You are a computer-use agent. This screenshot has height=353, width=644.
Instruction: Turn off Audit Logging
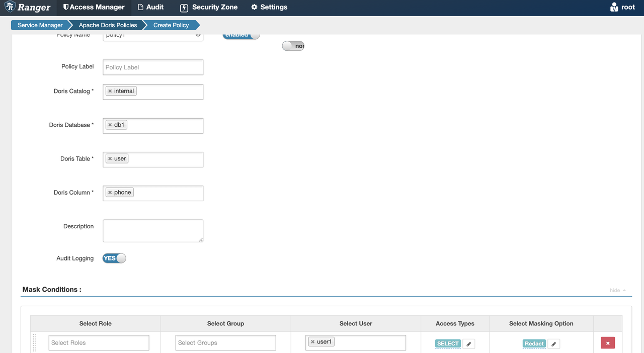(114, 258)
